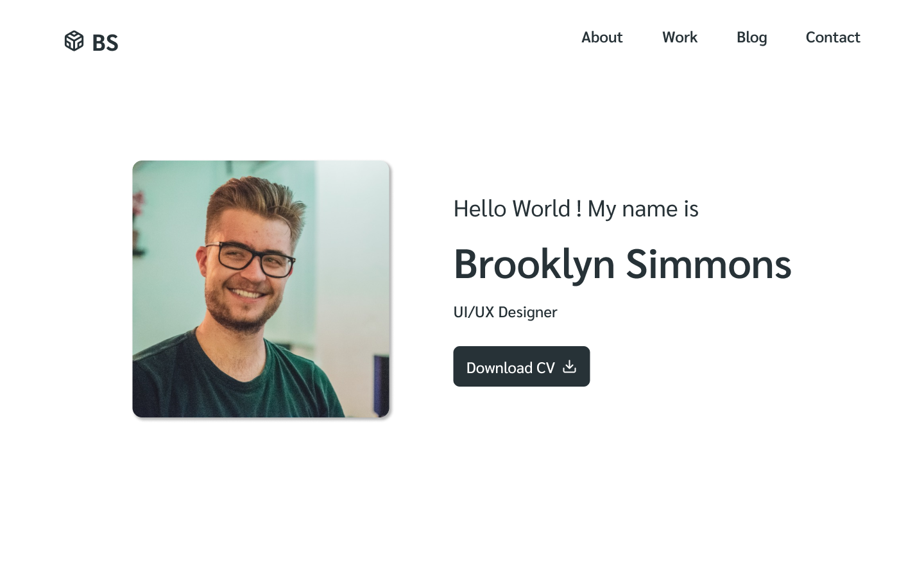Click the "UI/UX" text in the subtitle
The image size is (924, 578).
474,312
